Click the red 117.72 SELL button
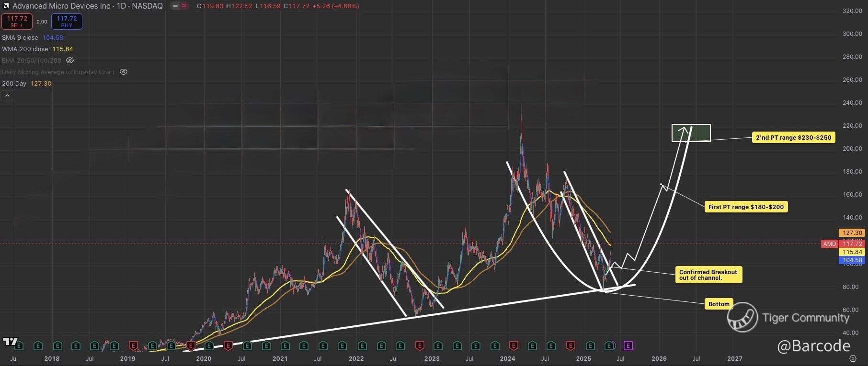This screenshot has width=868, height=366. [17, 22]
